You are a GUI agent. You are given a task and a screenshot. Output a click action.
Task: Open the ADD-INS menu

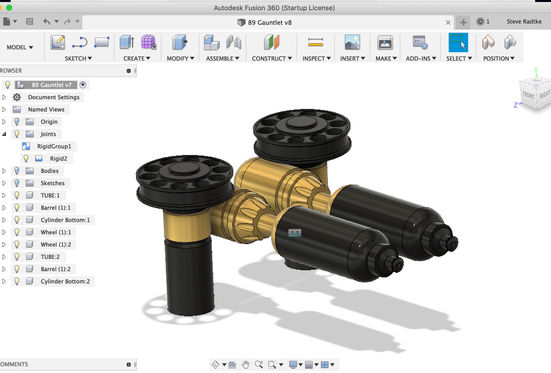tap(421, 58)
